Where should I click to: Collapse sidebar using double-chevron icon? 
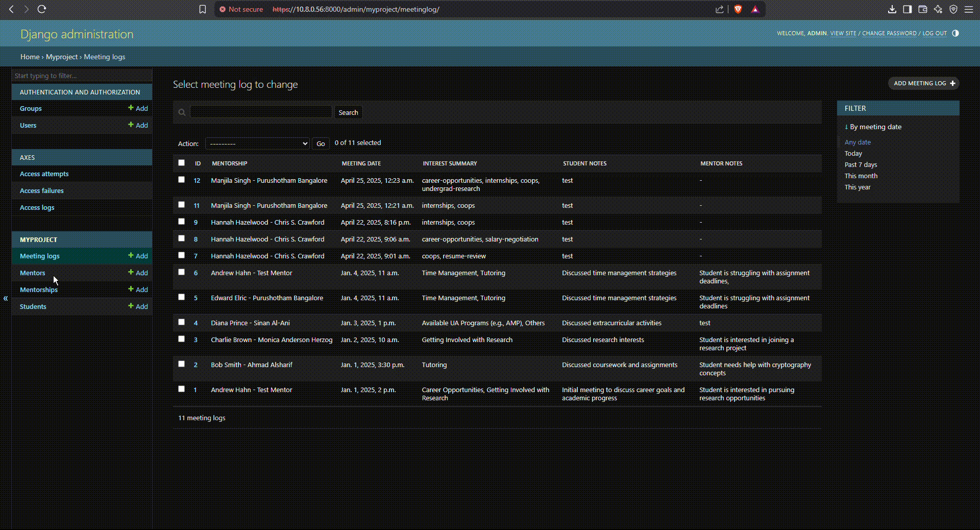click(x=6, y=298)
